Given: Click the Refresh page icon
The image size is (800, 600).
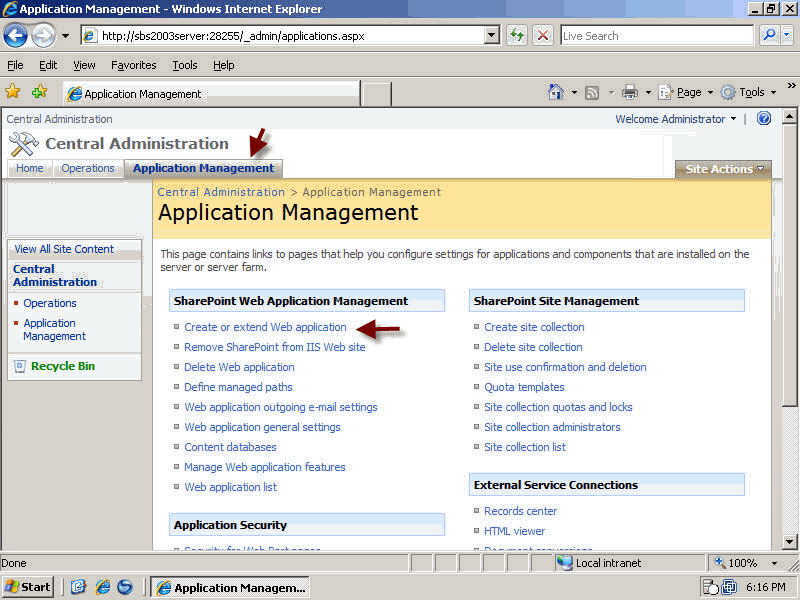Looking at the screenshot, I should pyautogui.click(x=517, y=36).
